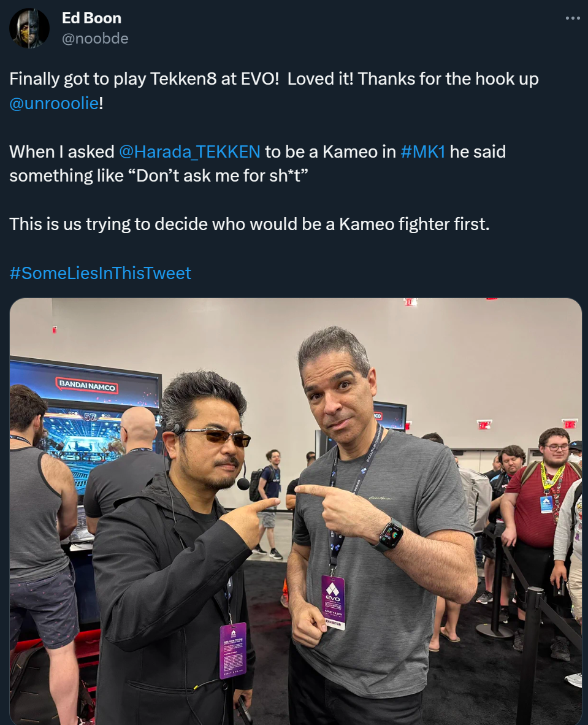This screenshot has height=725, width=588.
Task: Click the purple badge on the black jacket
Action: click(x=232, y=651)
